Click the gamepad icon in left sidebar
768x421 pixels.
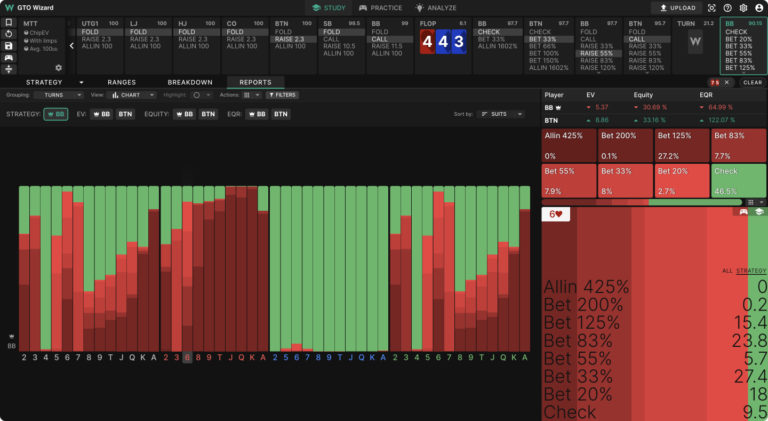point(9,58)
